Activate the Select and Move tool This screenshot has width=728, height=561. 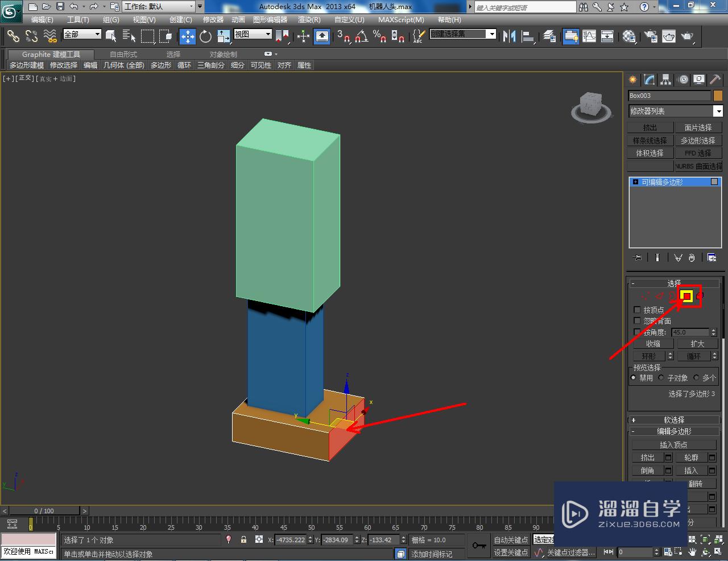(x=187, y=36)
